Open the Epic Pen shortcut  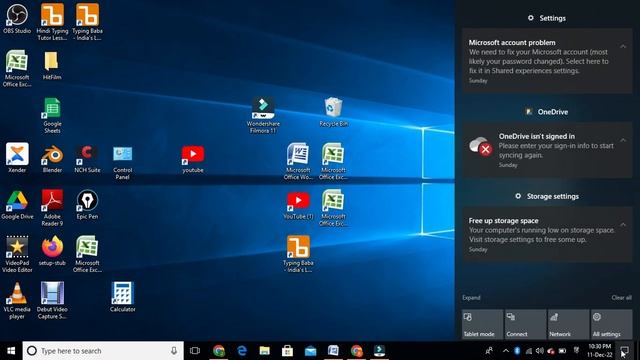(87, 205)
